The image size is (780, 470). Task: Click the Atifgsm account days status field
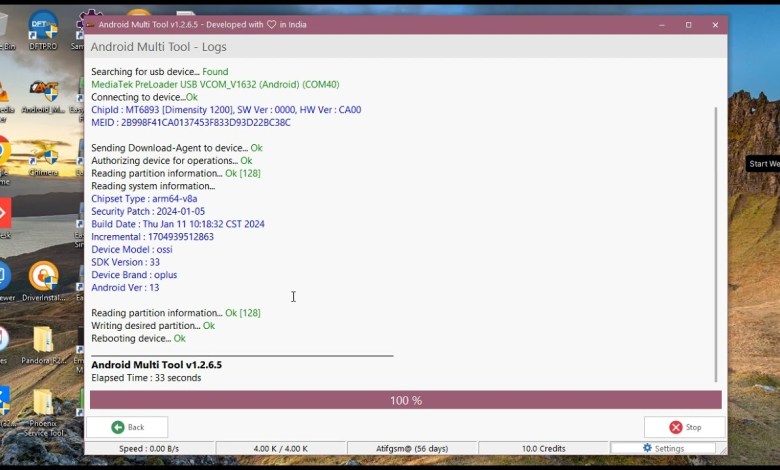click(x=413, y=448)
